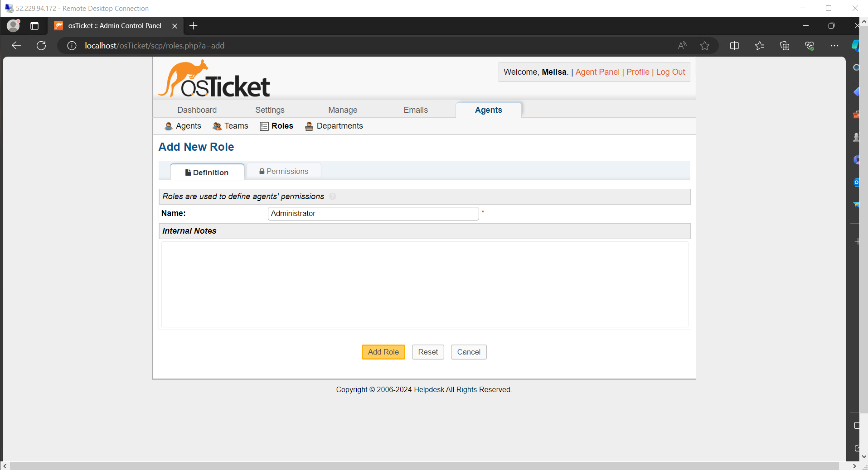Select the Agents main tab

pos(489,110)
